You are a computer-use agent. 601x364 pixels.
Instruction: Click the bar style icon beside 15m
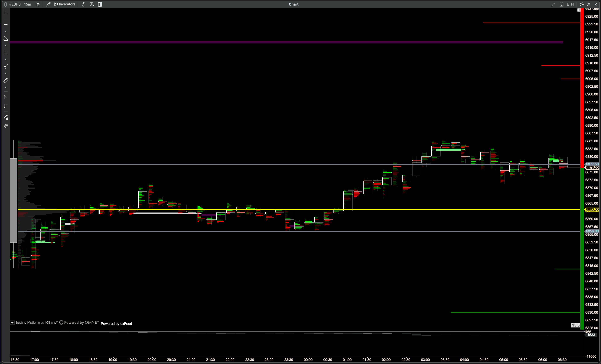(x=38, y=4)
